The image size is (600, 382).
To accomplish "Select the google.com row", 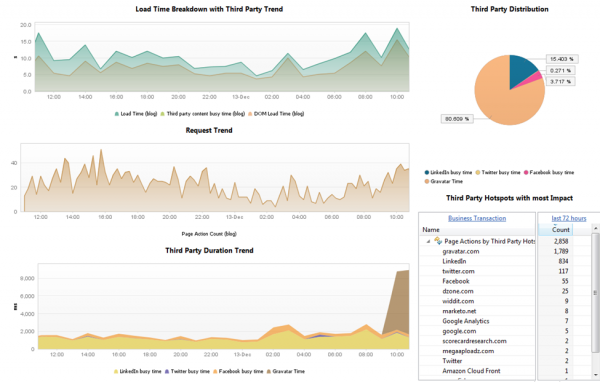I will (x=477, y=331).
